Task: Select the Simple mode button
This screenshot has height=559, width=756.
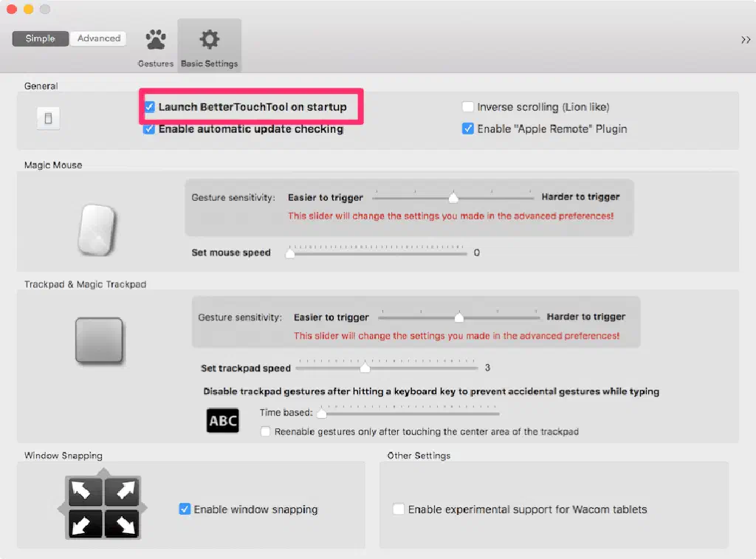Action: [41, 38]
